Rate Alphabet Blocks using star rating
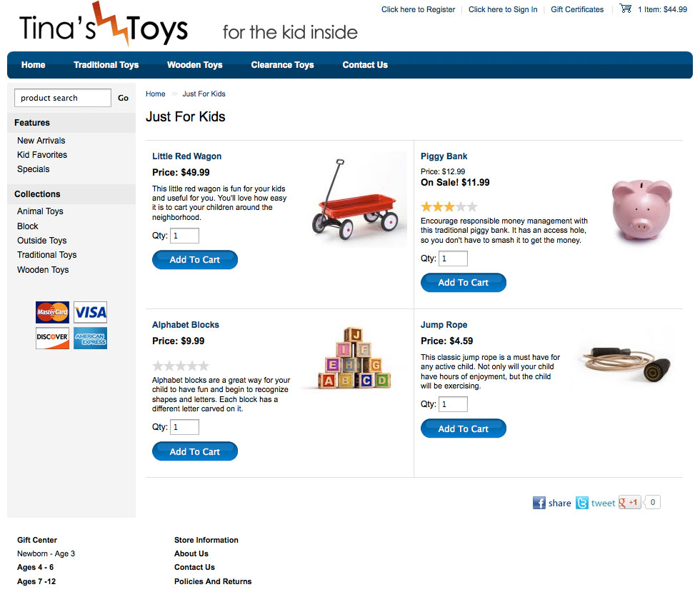Screen dimensions: 700x607 (x=180, y=366)
